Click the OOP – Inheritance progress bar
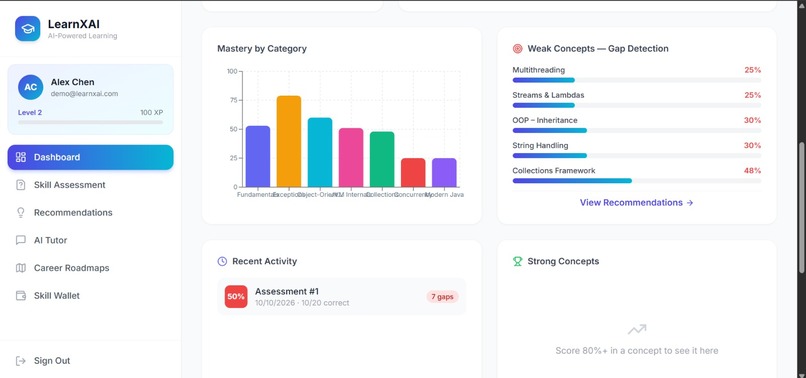Image resolution: width=806 pixels, height=378 pixels. [636, 131]
